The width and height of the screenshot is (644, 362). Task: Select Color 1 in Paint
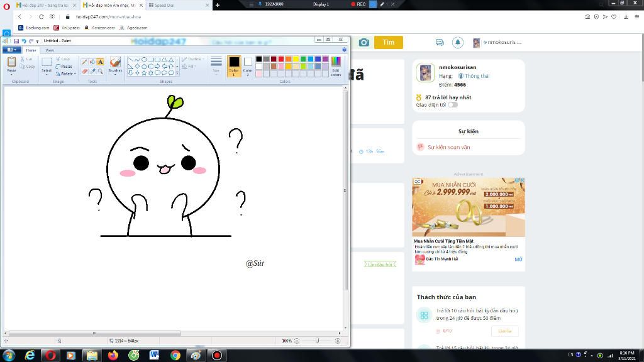(234, 66)
